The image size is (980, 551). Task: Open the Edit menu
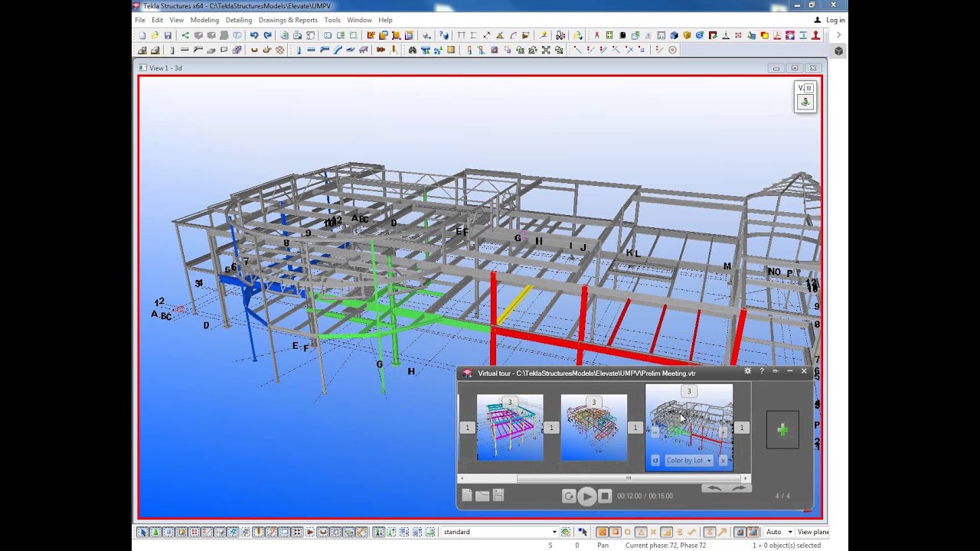(157, 20)
